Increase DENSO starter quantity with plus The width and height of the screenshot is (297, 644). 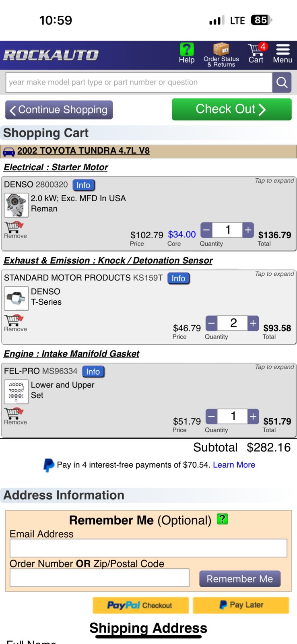(248, 230)
